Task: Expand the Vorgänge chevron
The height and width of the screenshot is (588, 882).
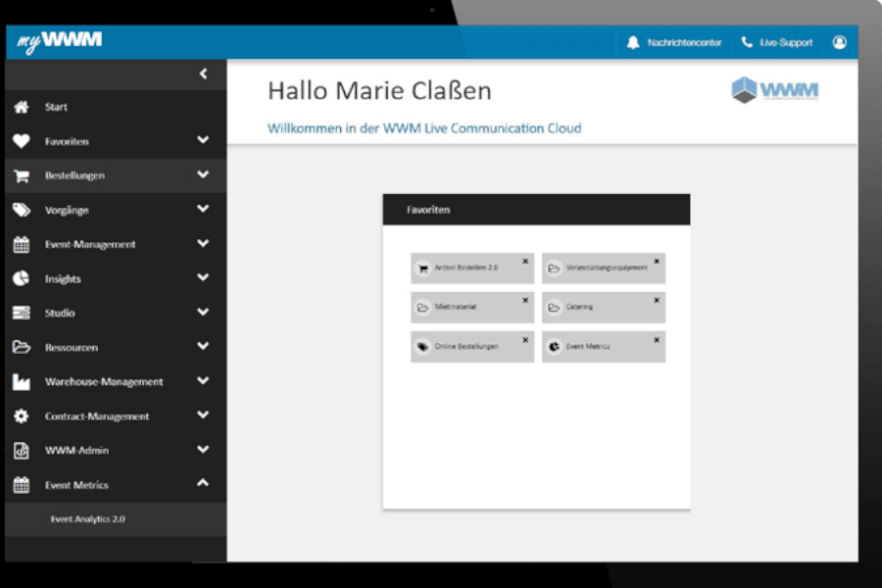Action: pos(203,210)
